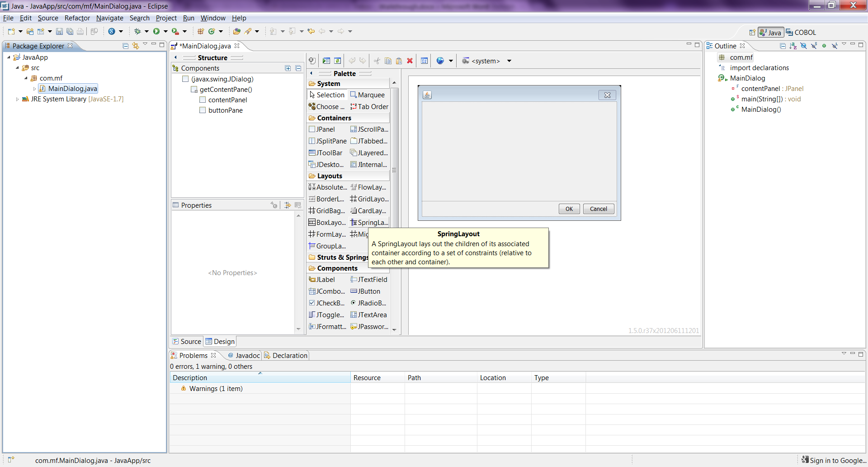868x467 pixels.
Task: Click Link with Editor in Package Explorer
Action: click(136, 46)
